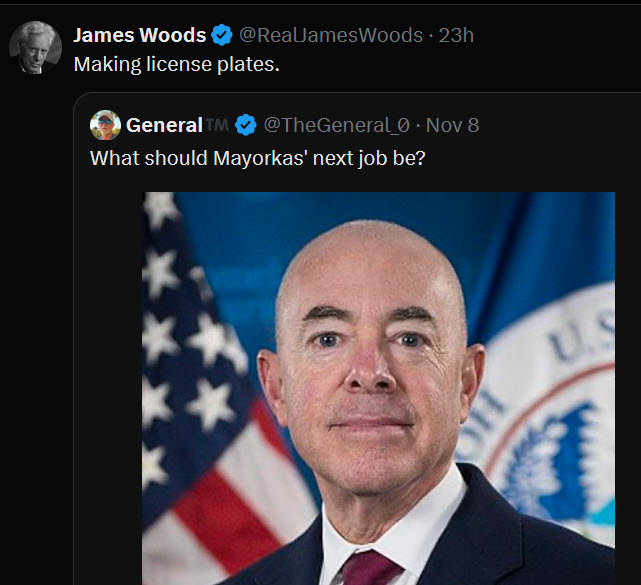Image resolution: width=641 pixels, height=585 pixels.
Task: Click the James Woods display name
Action: coord(139,35)
